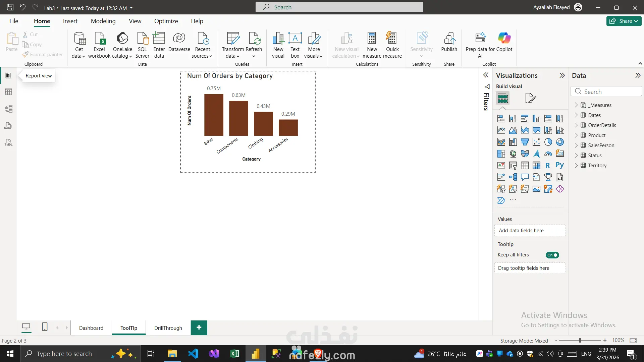Switch to the DrillThrough page tab
This screenshot has height=362, width=644.
point(168,328)
